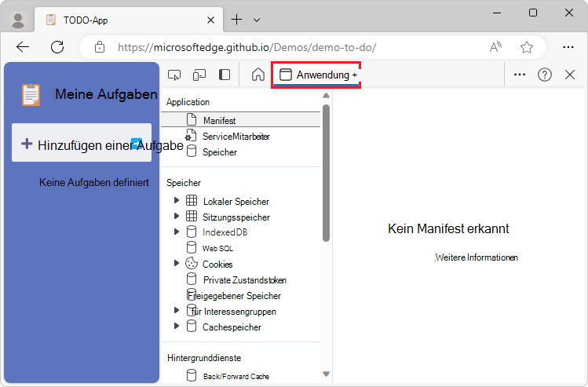
Task: Refresh the current page
Action: pyautogui.click(x=57, y=47)
